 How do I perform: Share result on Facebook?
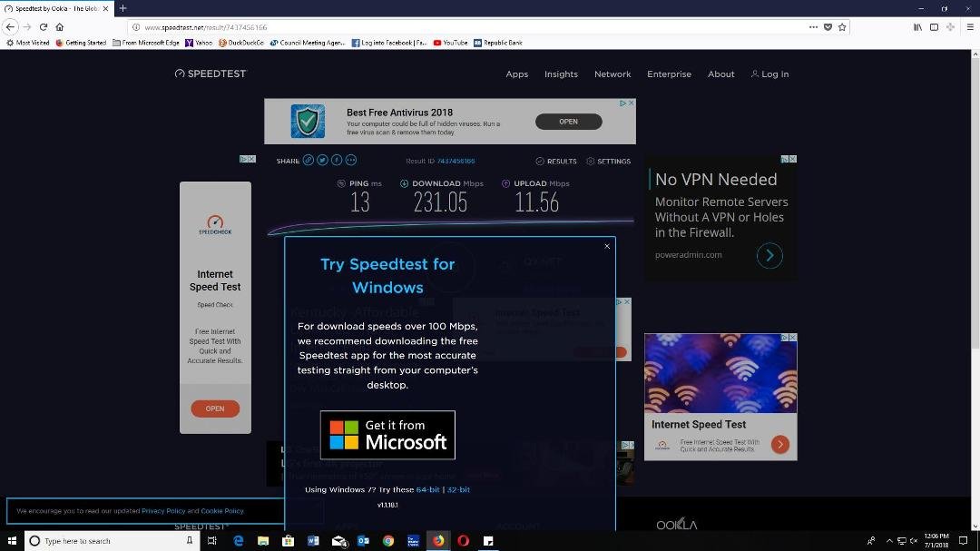(x=337, y=160)
